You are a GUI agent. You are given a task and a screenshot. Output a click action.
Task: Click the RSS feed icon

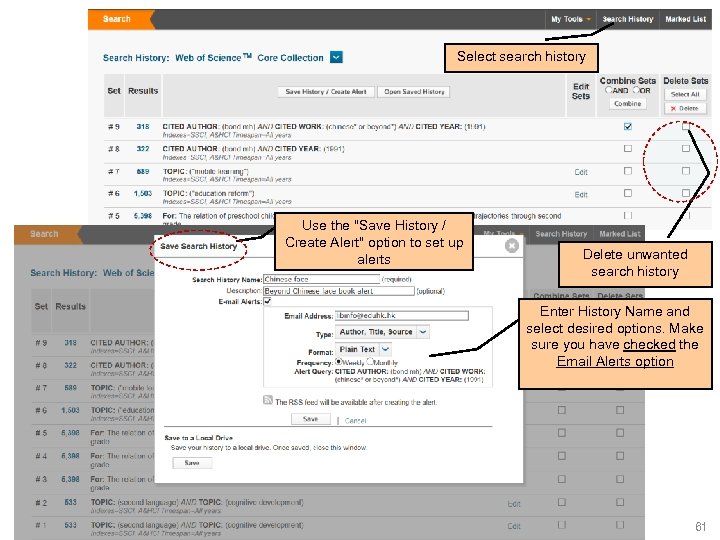pos(268,400)
